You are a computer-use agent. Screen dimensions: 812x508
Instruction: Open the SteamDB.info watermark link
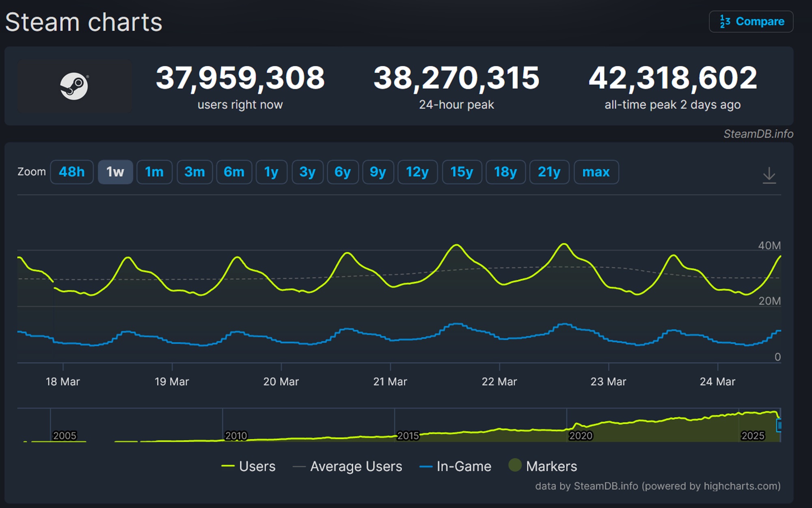coord(758,134)
